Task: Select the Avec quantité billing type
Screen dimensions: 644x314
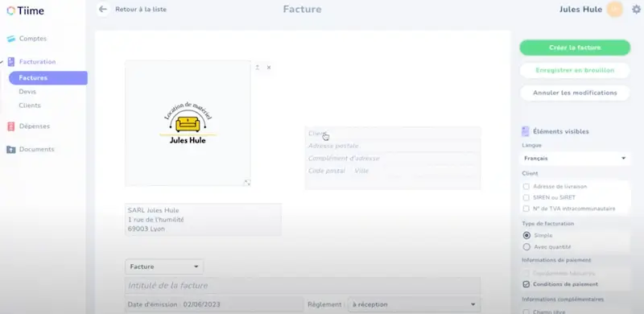Action: 526,247
